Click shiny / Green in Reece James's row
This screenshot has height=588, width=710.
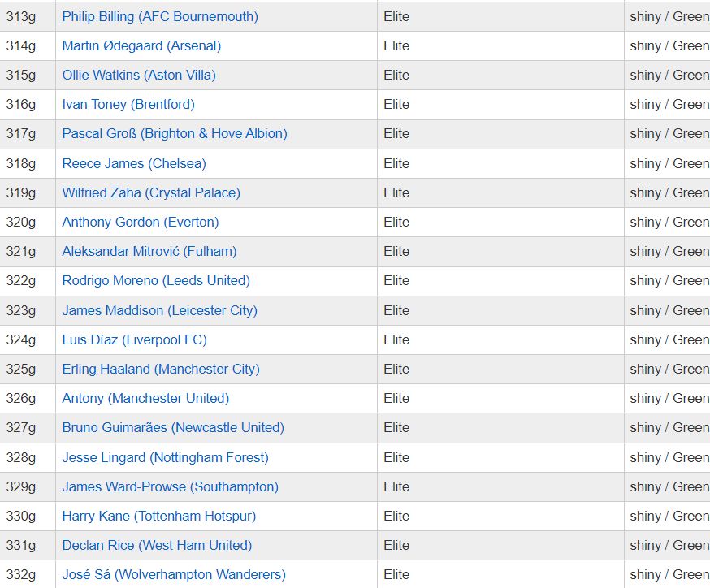(669, 163)
